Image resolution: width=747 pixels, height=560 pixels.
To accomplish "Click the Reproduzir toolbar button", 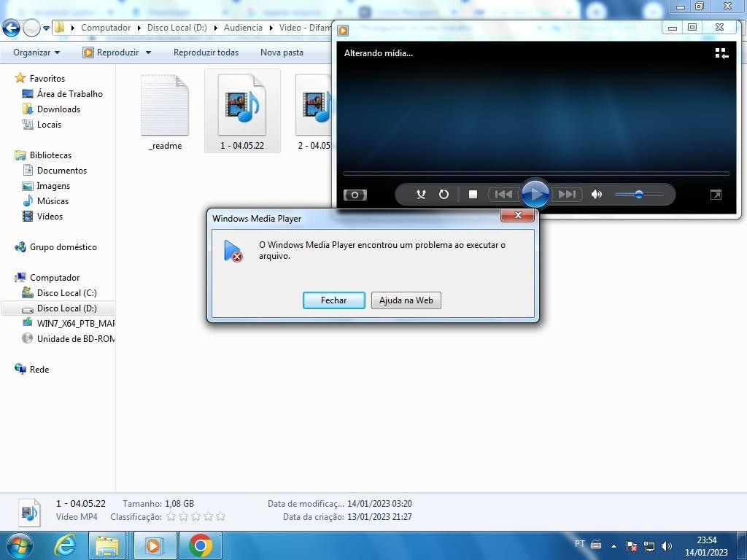I will coord(112,52).
